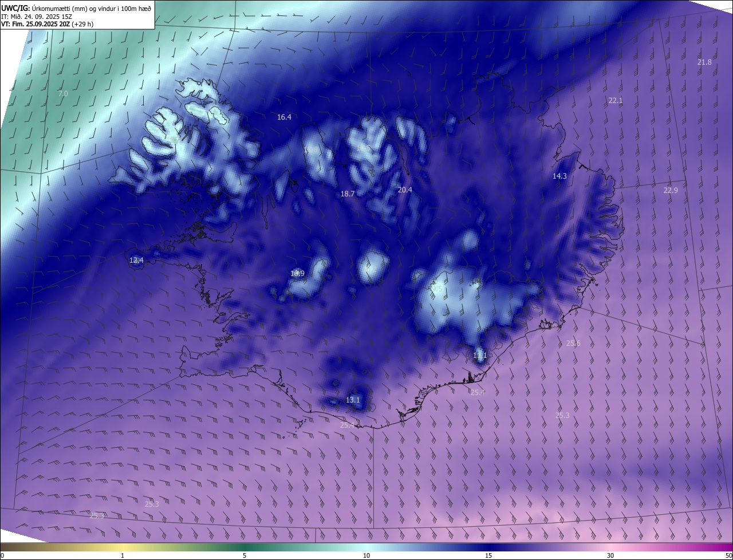
Task: Click the 13.1 value label on the map
Action: coord(353,400)
